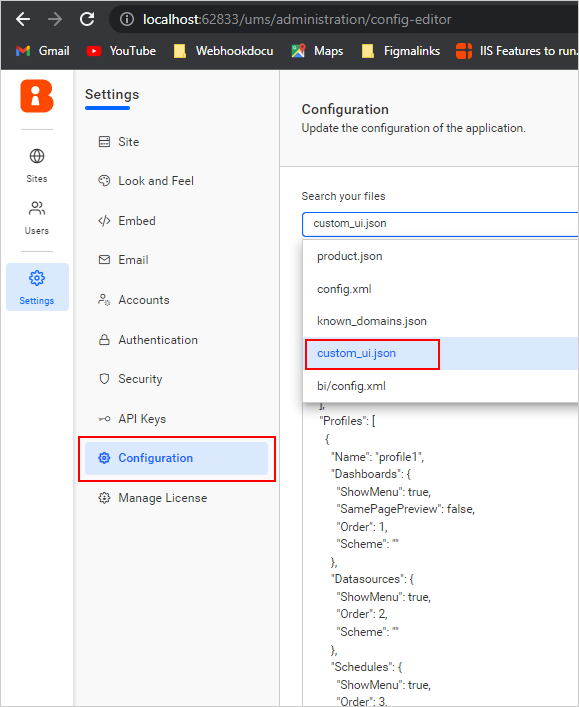This screenshot has height=707, width=579.
Task: Click code brackets icon beside Embed
Action: (104, 221)
